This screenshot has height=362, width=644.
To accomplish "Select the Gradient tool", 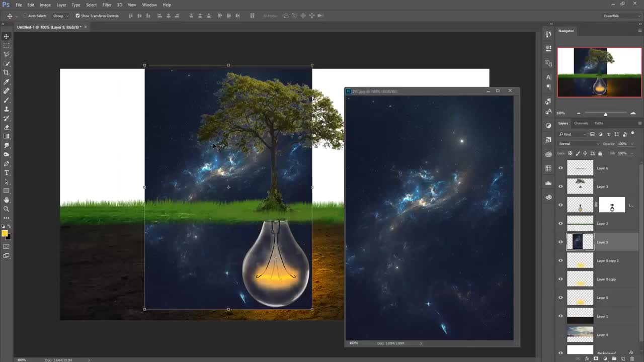I will [6, 136].
